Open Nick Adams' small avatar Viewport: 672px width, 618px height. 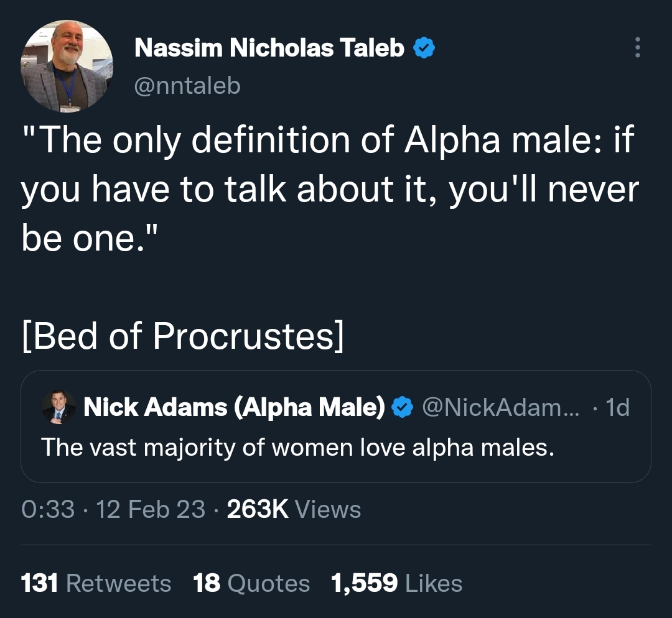[x=58, y=407]
